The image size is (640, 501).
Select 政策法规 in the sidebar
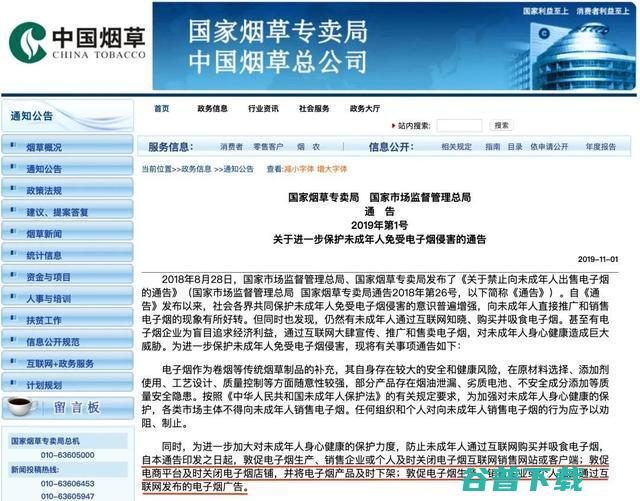(x=67, y=190)
